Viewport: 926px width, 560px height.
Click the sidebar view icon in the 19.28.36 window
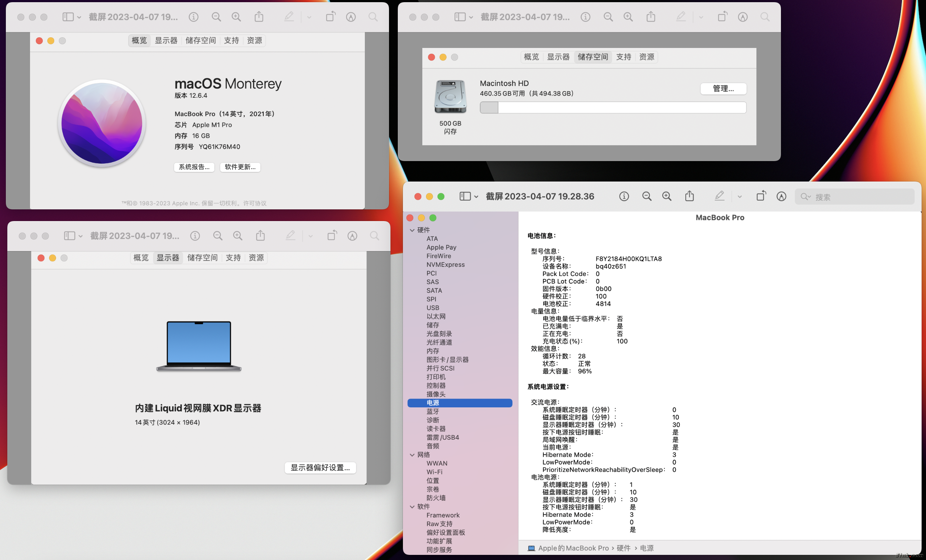pos(465,197)
